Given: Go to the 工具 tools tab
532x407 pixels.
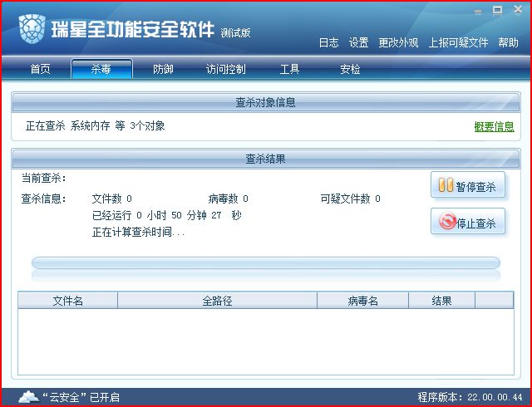Looking at the screenshot, I should (x=289, y=69).
